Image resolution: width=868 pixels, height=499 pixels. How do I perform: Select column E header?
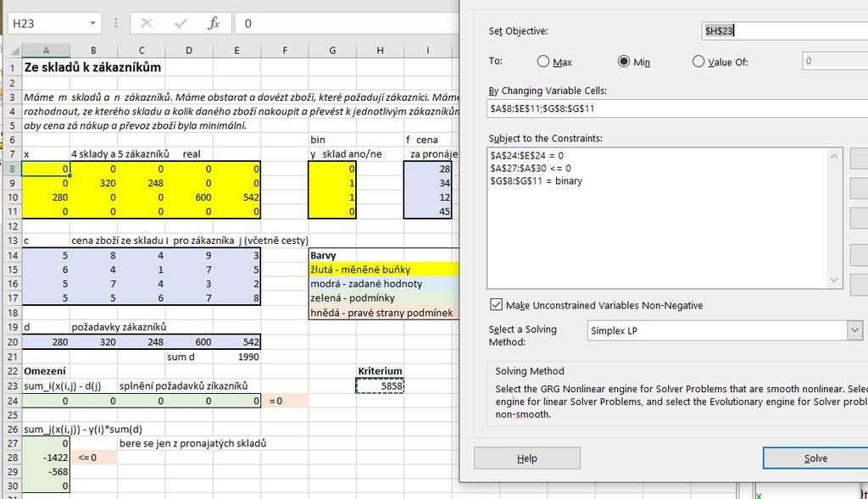[x=236, y=50]
